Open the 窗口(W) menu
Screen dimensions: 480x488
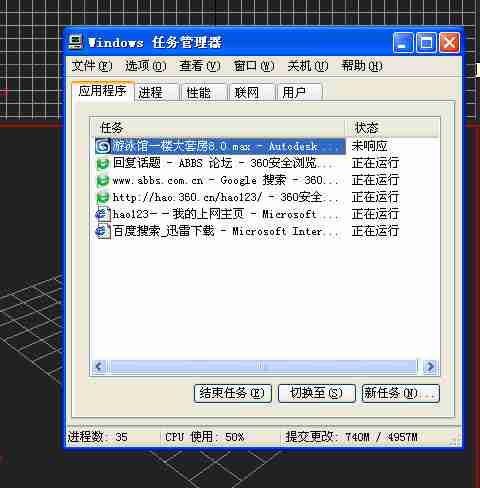[x=254, y=66]
